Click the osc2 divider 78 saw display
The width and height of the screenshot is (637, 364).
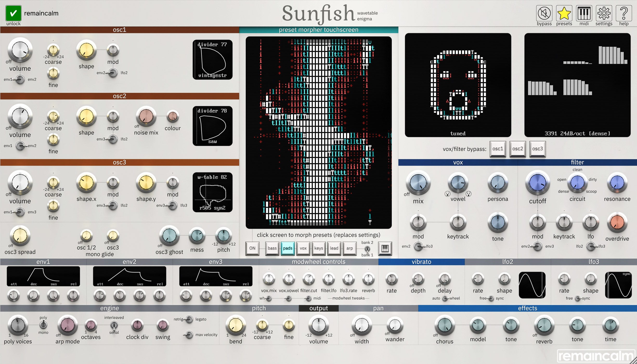pos(212,126)
